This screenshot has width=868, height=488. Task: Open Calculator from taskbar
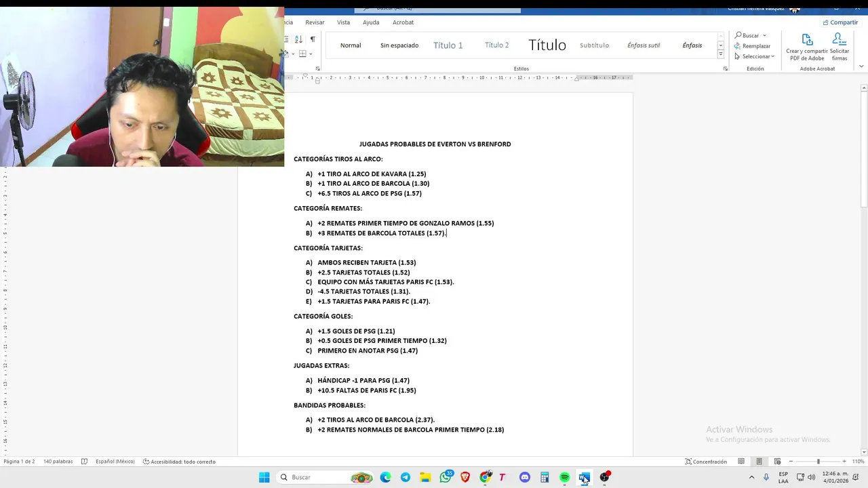point(545,477)
